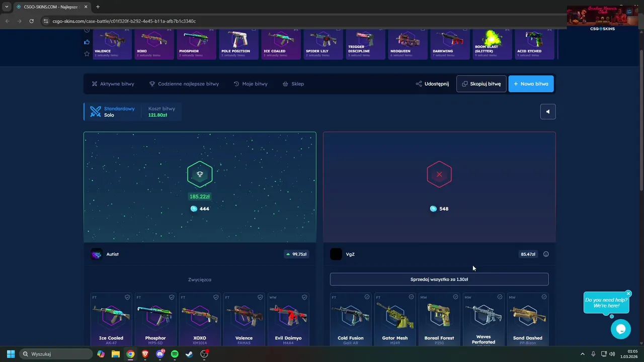Click the Autist player name
This screenshot has height=362, width=644.
(x=113, y=254)
